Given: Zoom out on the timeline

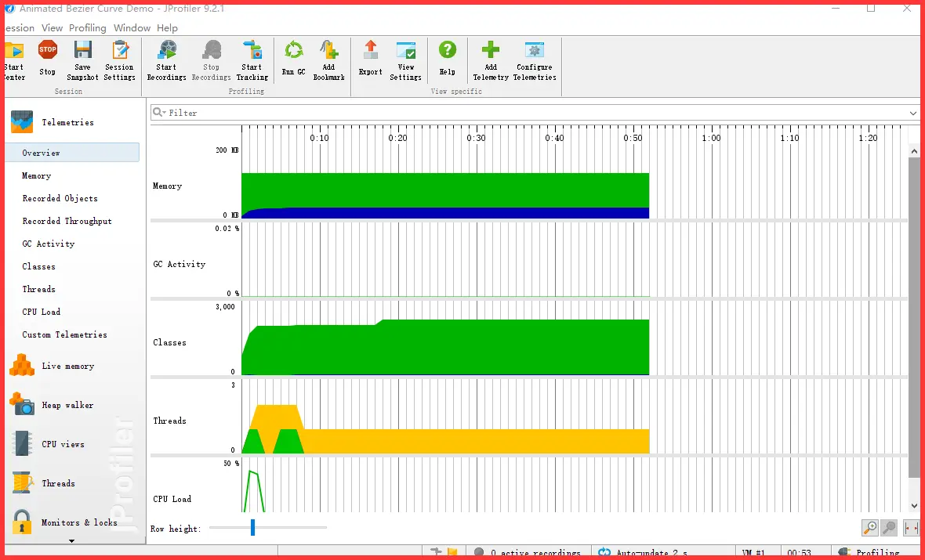Looking at the screenshot, I should point(889,528).
